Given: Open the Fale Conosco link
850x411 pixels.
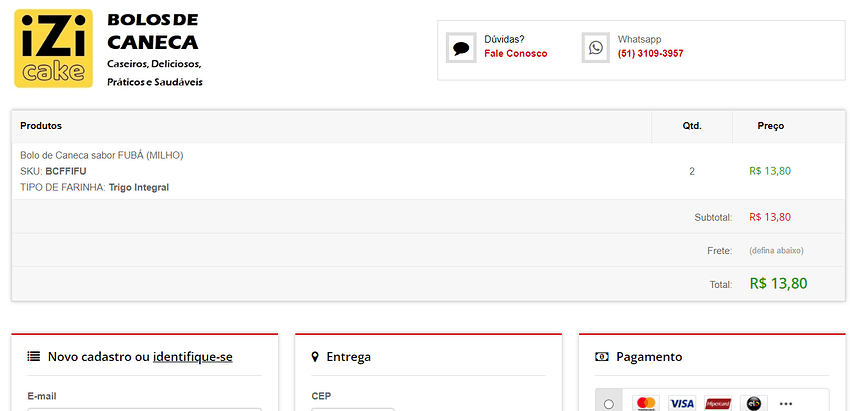Looking at the screenshot, I should tap(516, 54).
